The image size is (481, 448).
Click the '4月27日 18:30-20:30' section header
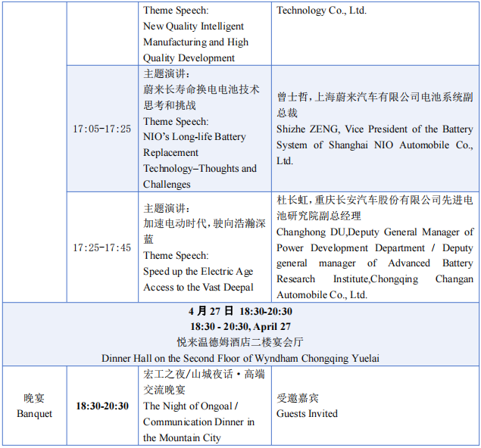pos(240,311)
